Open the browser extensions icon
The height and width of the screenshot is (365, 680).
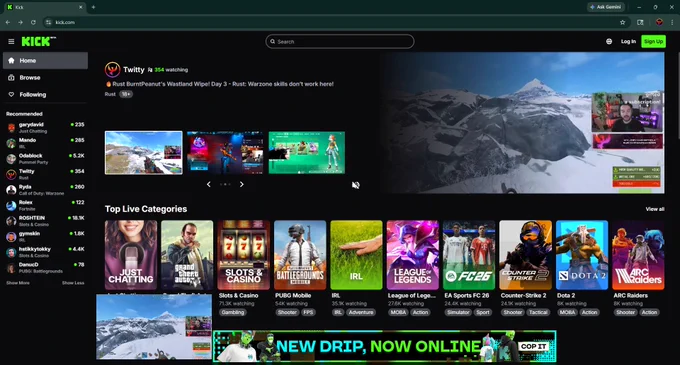pyautogui.click(x=641, y=22)
